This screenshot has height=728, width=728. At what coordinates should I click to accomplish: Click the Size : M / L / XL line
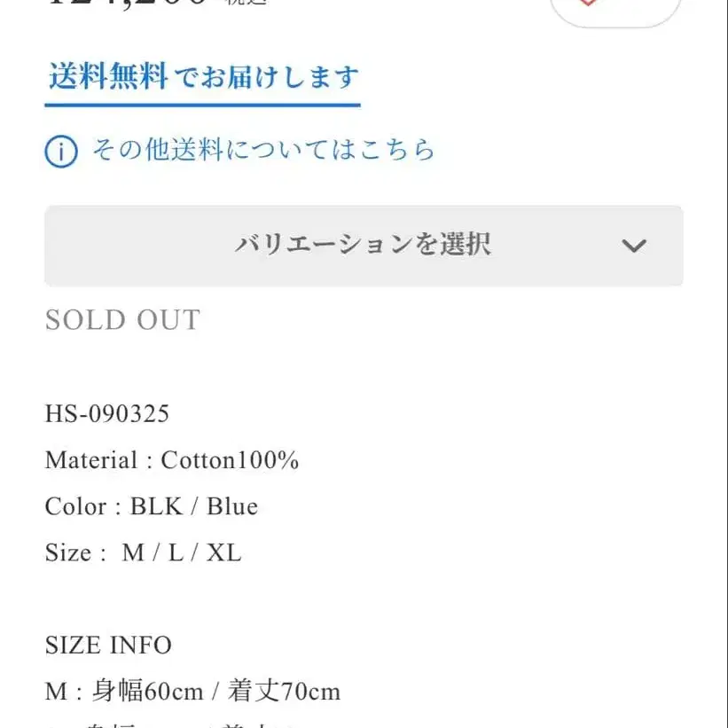pyautogui.click(x=143, y=552)
